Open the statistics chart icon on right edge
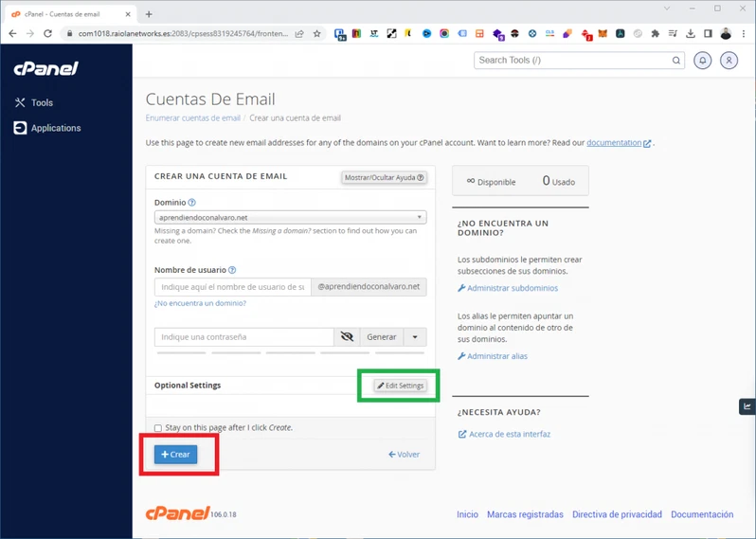 [x=747, y=406]
